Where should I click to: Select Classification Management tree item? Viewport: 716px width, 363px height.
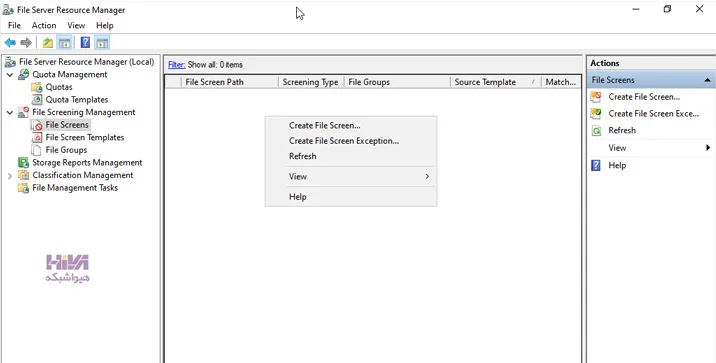coord(83,175)
